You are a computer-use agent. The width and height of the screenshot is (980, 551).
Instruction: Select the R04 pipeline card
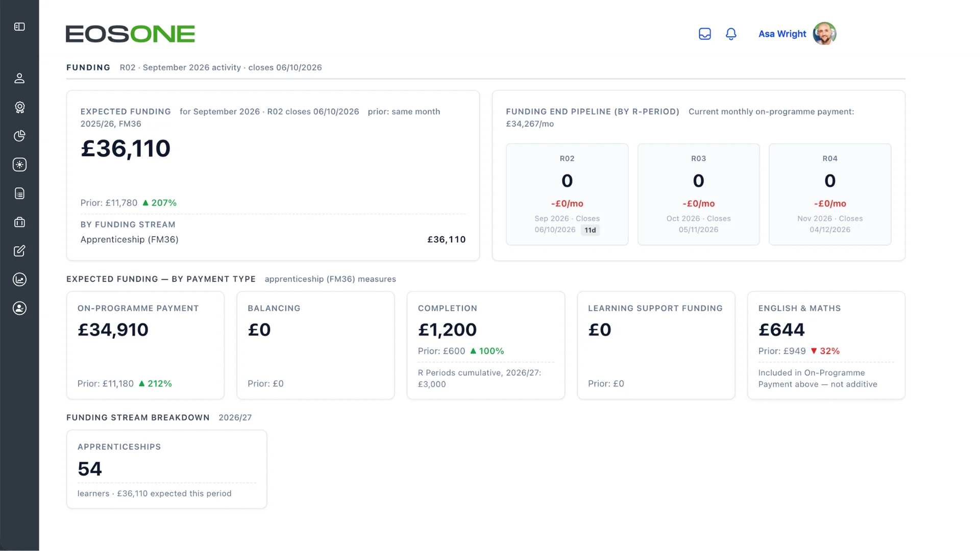point(830,194)
